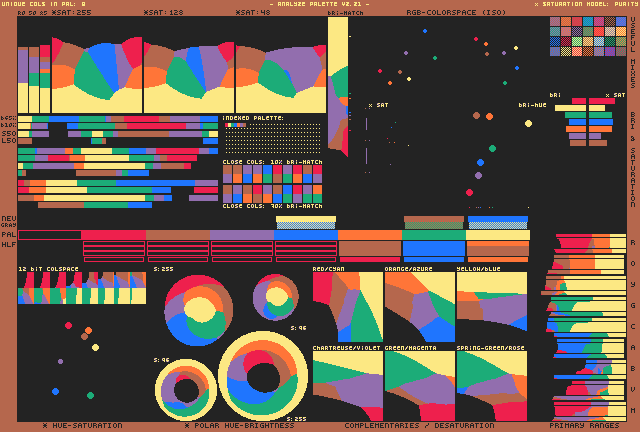Select the Green/Magenta chart
Image resolution: width=640 pixels, height=432 pixels.
419,385
